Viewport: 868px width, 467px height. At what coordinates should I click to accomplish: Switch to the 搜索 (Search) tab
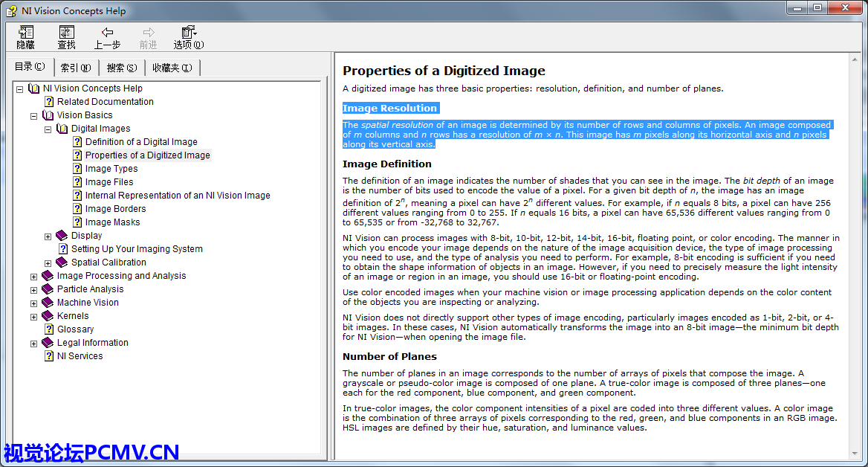coord(122,68)
